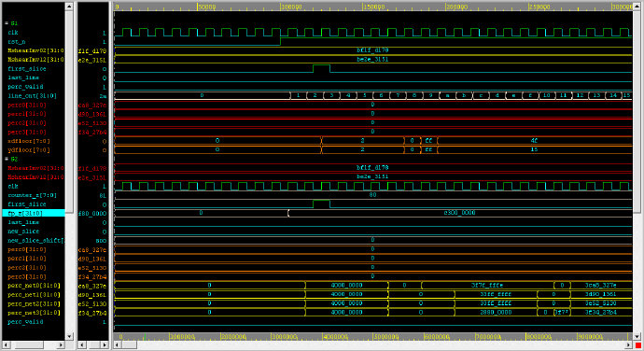Select yellow NshearInv02 signal in G1
644x351 pixels.
(36, 50)
